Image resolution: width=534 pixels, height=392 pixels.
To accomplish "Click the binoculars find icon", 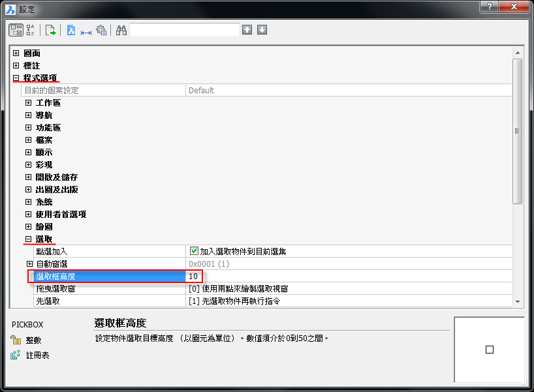I will coord(121,30).
